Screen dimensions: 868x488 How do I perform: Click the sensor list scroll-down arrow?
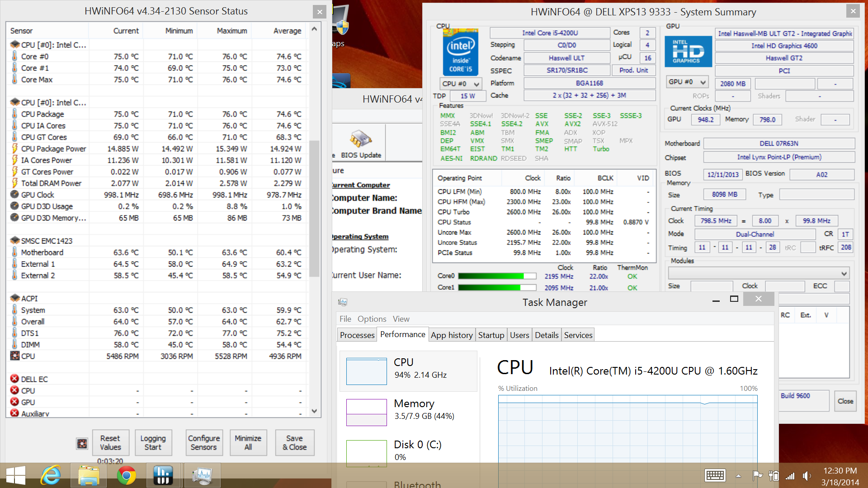pyautogui.click(x=314, y=411)
